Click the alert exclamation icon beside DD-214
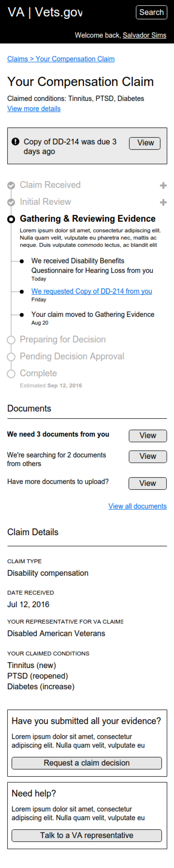This screenshot has width=174, height=868. point(15,142)
